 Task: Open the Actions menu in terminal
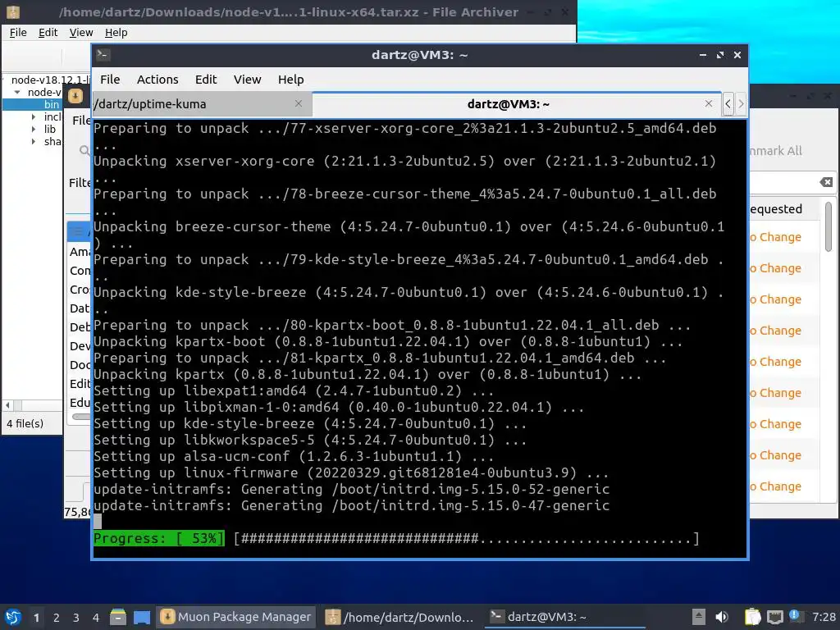pyautogui.click(x=157, y=80)
